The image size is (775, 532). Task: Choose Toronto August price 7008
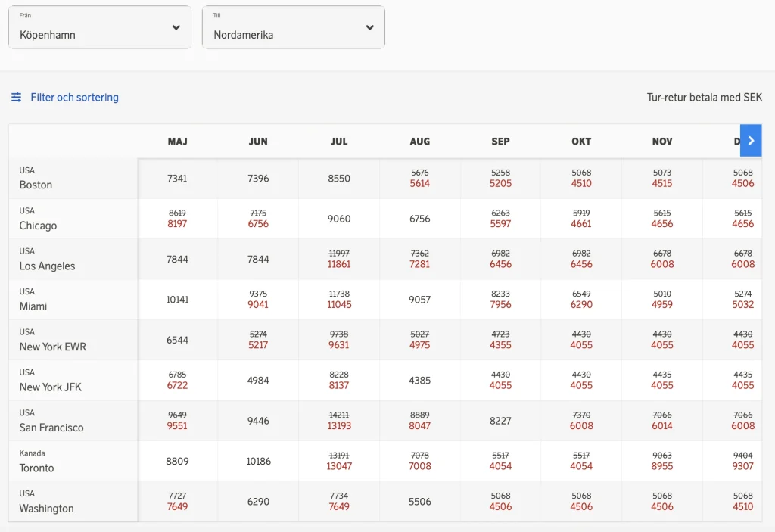click(x=419, y=466)
